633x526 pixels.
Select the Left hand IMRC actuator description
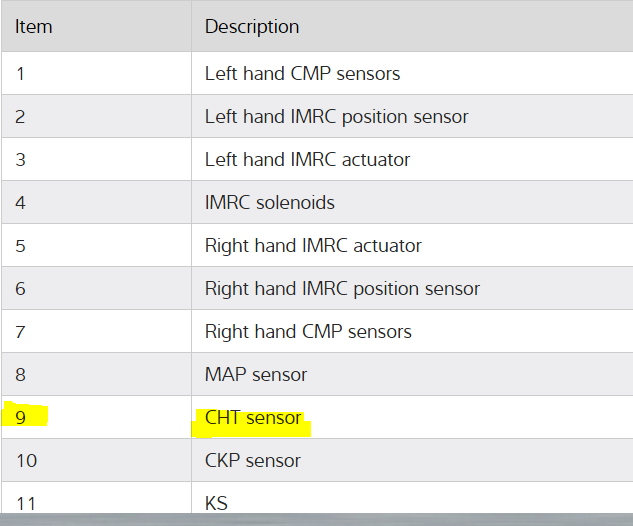307,160
